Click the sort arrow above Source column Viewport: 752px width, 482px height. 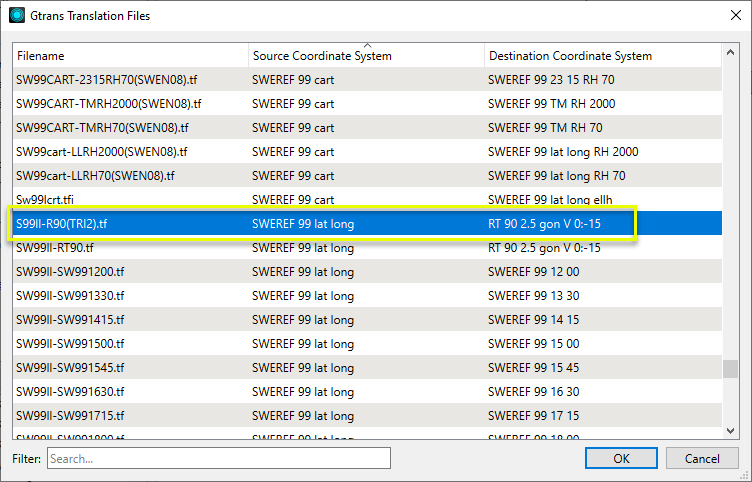[366, 46]
